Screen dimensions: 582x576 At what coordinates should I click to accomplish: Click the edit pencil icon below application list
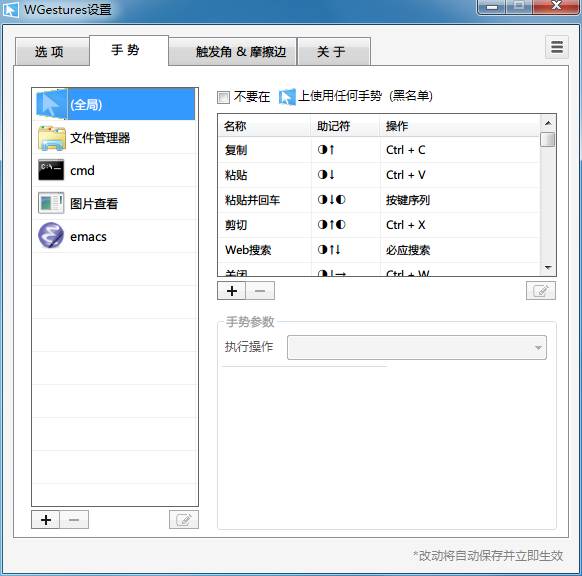coord(184,520)
